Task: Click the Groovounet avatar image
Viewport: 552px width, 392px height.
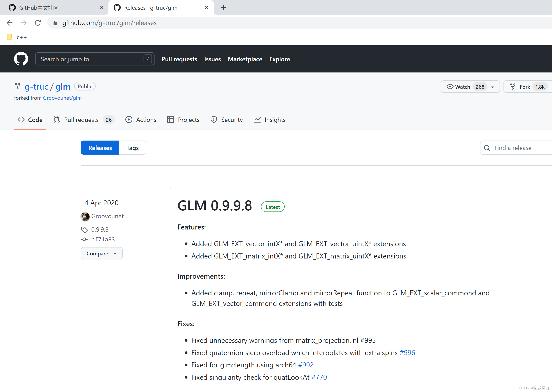Action: tap(85, 216)
